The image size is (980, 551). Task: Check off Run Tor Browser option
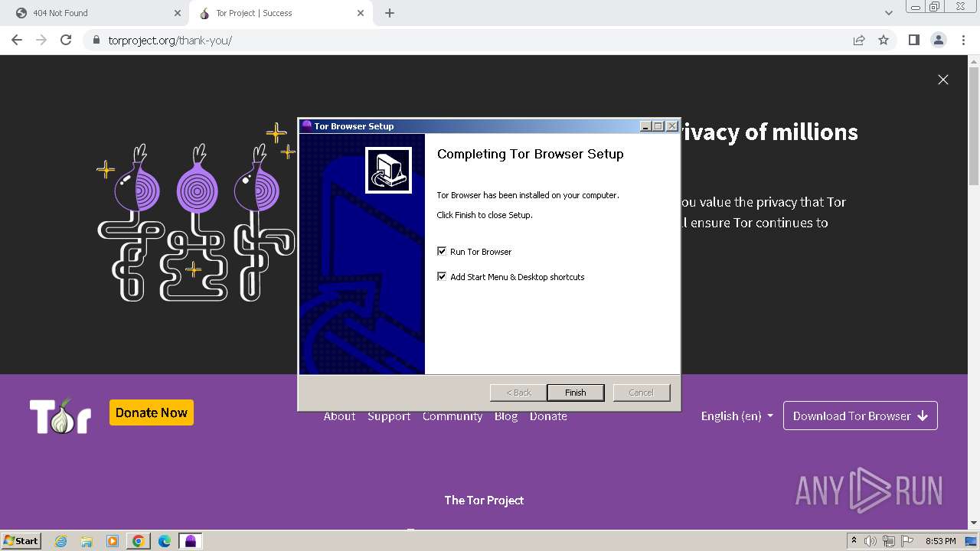coord(442,251)
